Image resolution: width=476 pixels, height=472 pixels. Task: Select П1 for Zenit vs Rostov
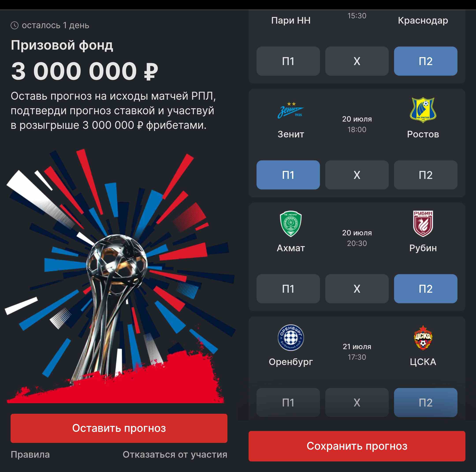pos(288,175)
